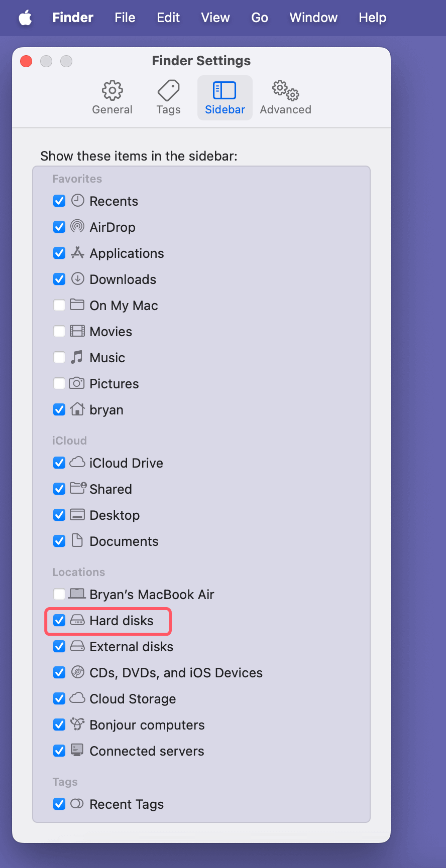
Task: Open the Apple menu
Action: tap(25, 18)
